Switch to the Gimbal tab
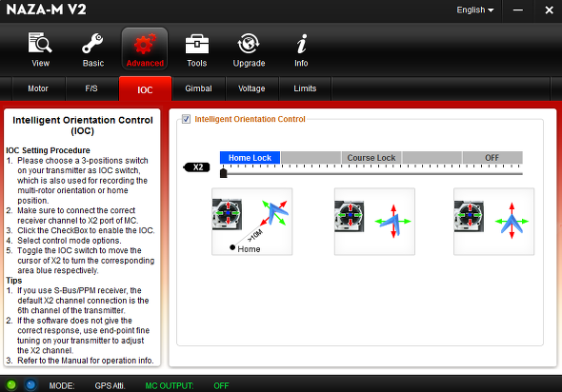 pos(198,88)
